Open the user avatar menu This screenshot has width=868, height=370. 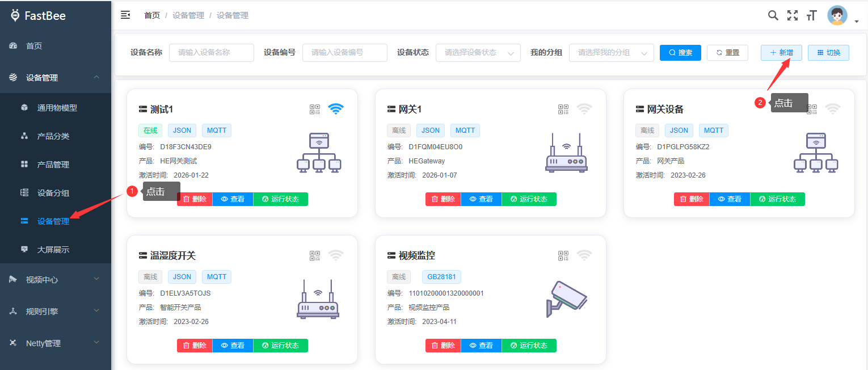coord(837,15)
